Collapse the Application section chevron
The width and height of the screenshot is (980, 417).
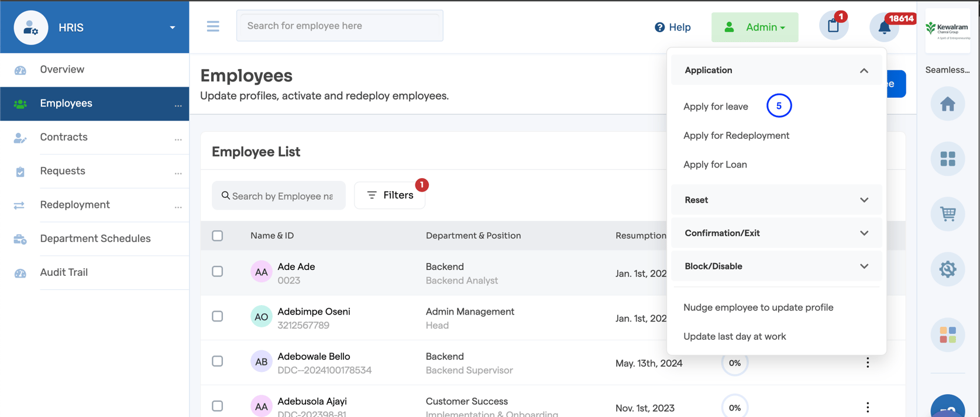(864, 70)
